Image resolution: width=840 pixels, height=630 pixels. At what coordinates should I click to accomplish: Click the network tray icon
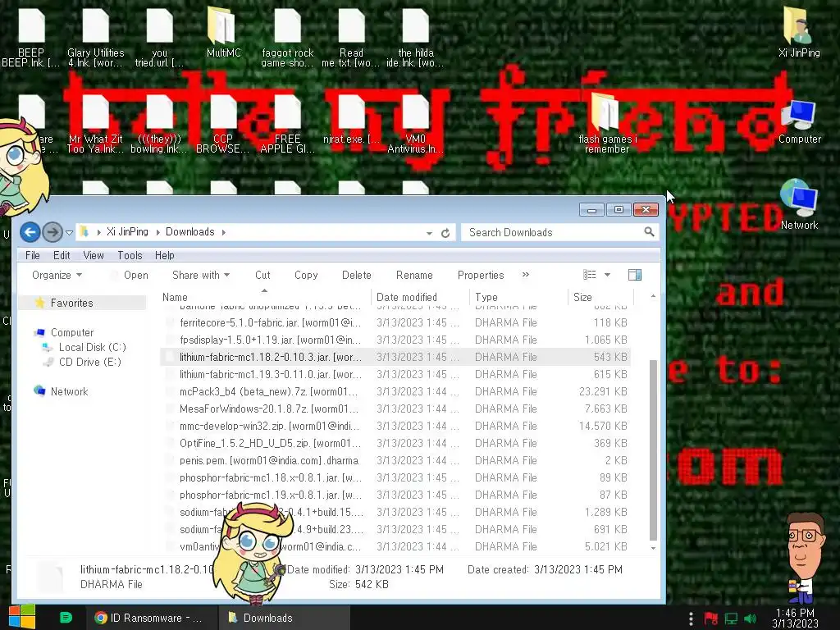pos(731,619)
